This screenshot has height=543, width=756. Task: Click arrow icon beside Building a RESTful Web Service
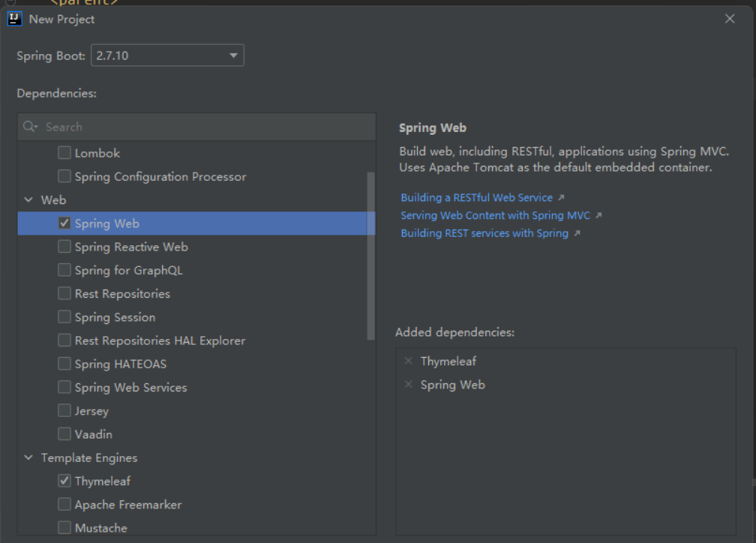[x=560, y=198]
